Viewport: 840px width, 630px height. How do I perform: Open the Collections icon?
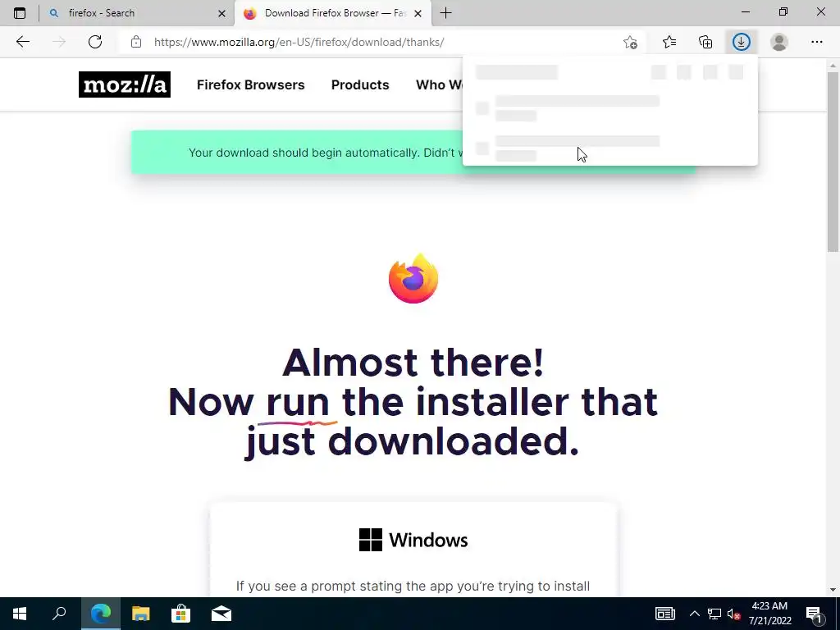click(x=705, y=42)
